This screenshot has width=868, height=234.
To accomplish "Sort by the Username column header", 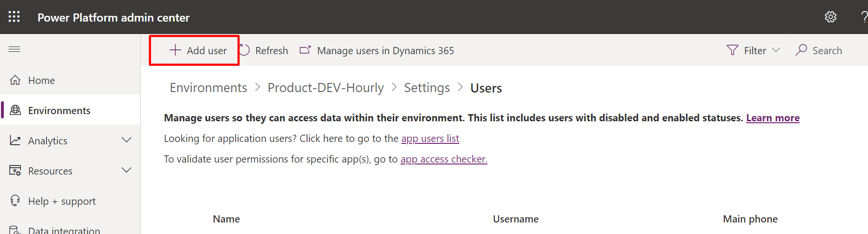I will [515, 219].
